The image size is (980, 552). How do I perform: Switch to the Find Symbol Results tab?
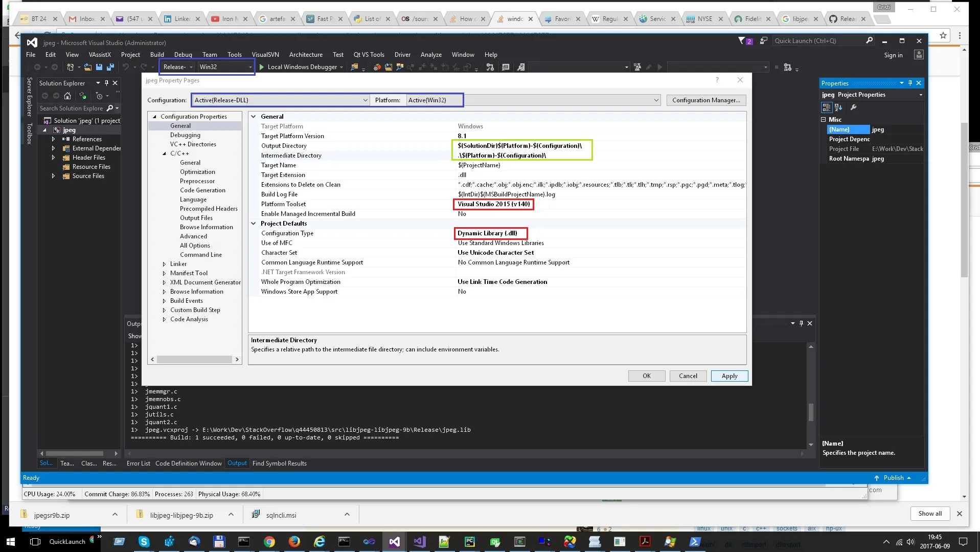[280, 463]
